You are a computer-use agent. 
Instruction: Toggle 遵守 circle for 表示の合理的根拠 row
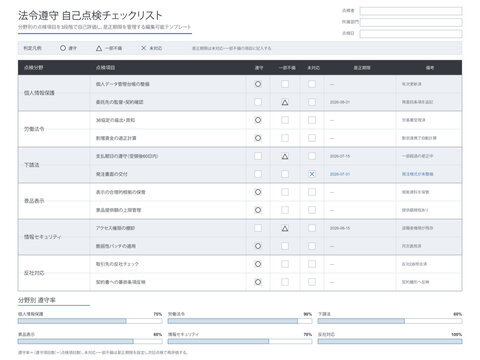tap(258, 192)
